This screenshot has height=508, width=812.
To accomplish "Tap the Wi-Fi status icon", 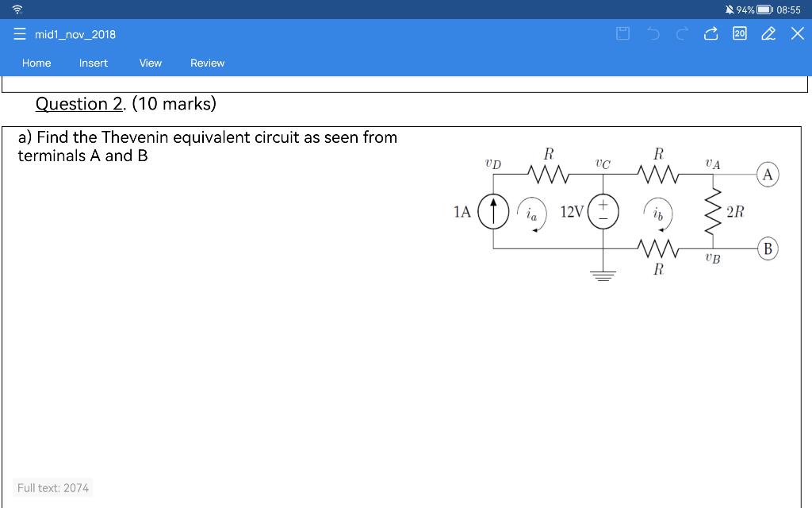I will [17, 10].
